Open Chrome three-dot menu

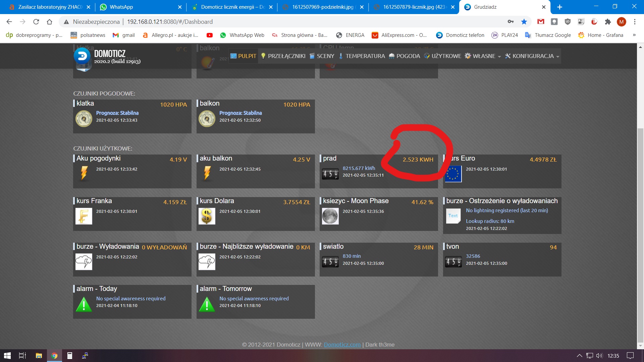(635, 22)
